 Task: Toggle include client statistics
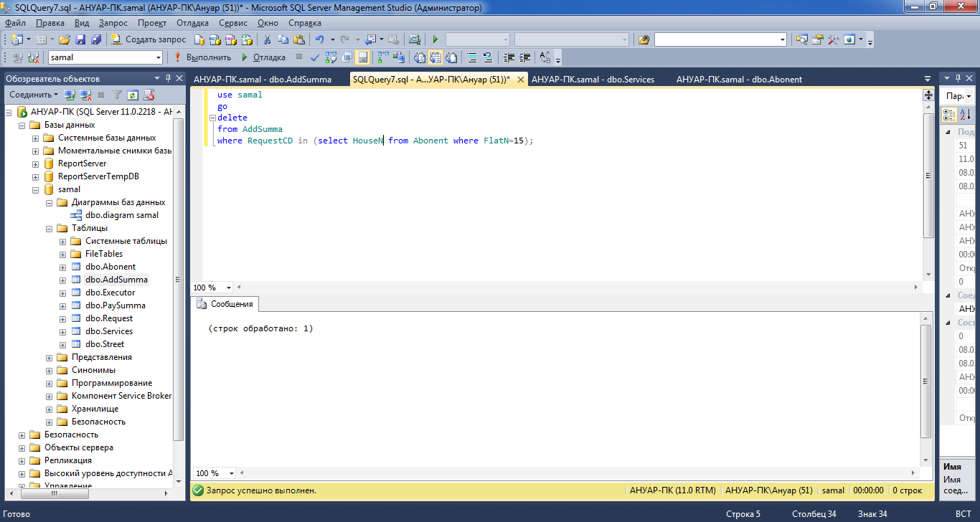tap(400, 57)
